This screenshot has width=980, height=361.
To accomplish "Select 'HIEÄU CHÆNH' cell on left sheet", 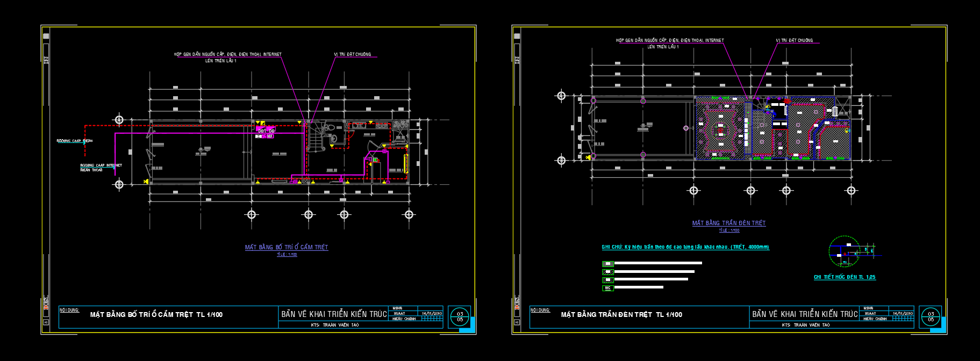I will (x=404, y=319).
